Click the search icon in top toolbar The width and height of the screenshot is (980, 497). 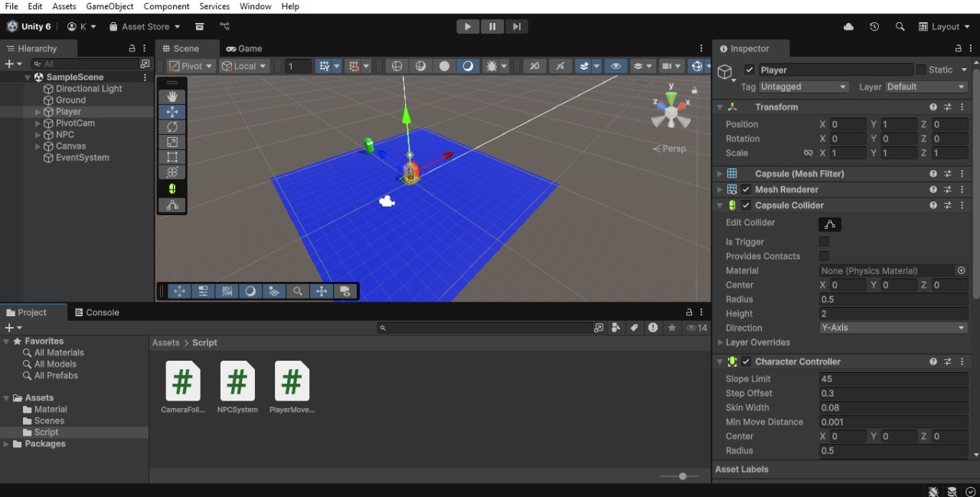point(900,27)
